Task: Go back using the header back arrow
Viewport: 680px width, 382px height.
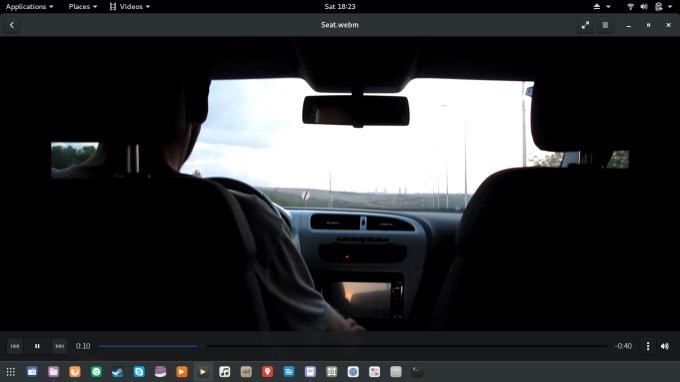Action: tap(12, 25)
